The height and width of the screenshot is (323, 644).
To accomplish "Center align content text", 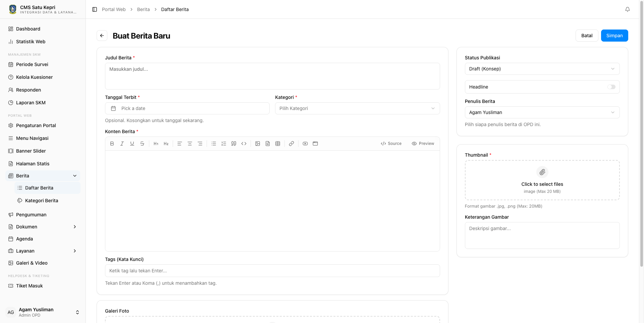I will point(190,144).
